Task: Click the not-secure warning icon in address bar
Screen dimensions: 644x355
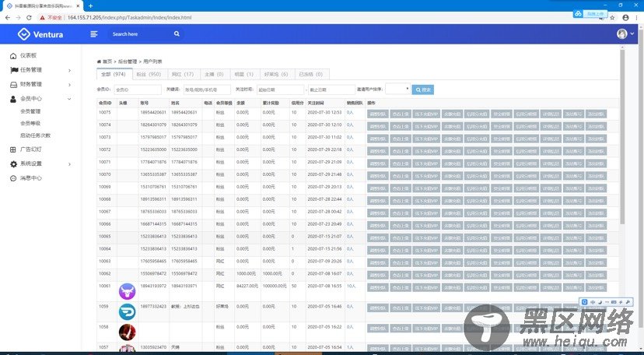Action: [42, 18]
